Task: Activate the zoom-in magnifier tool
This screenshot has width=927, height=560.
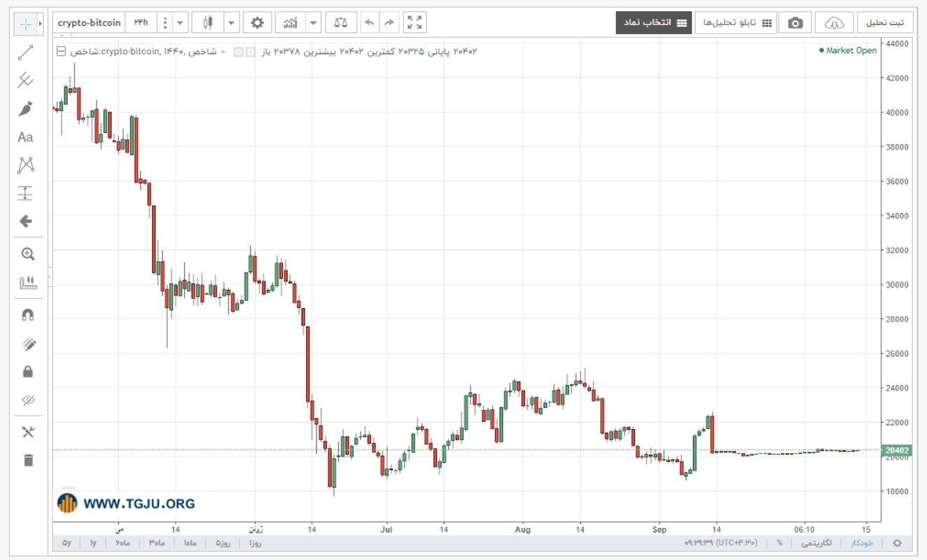Action: [28, 254]
